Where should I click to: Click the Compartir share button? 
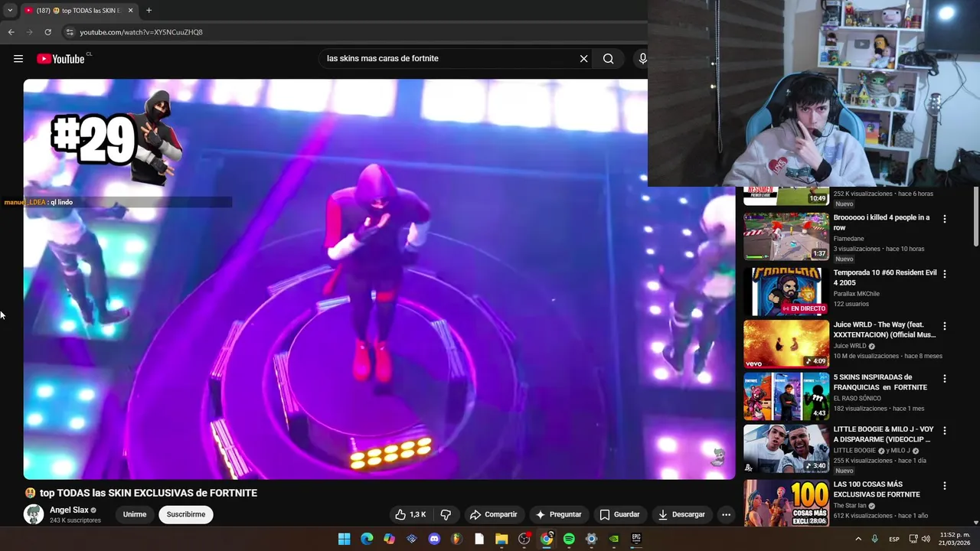pos(494,514)
